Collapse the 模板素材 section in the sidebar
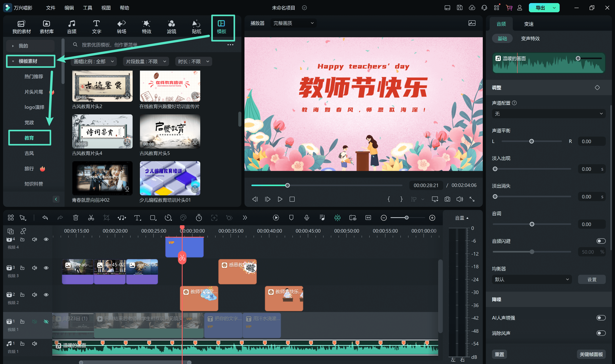 coord(13,61)
